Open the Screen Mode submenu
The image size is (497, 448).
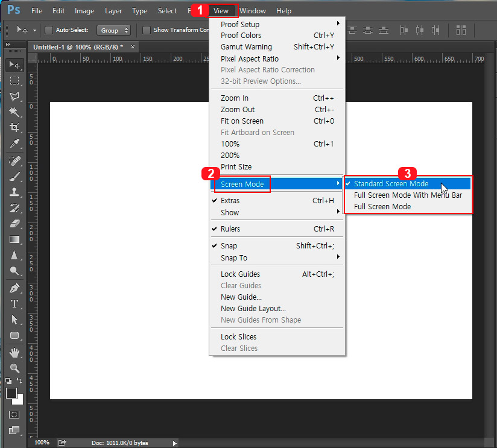pos(277,184)
